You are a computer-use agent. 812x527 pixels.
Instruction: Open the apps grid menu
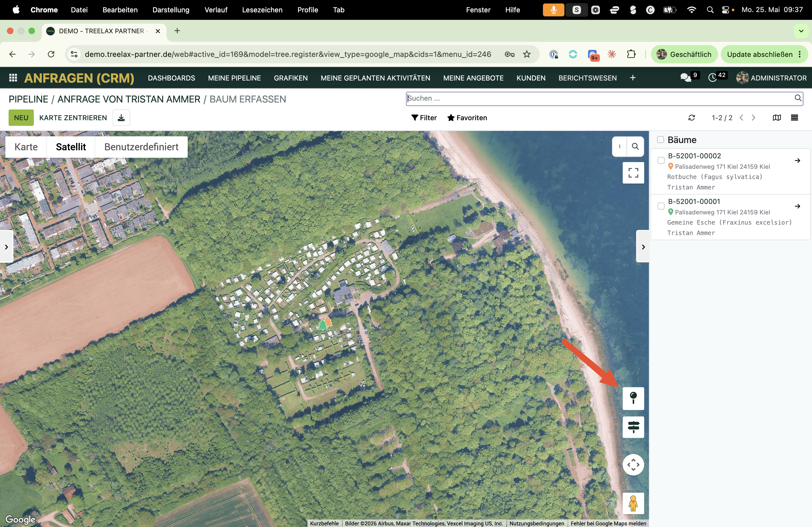click(13, 78)
